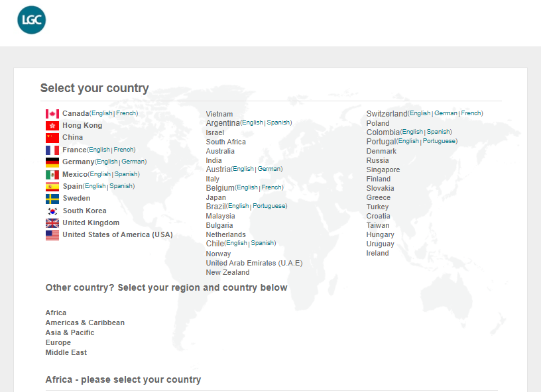Click the United Kingdom flag icon

[52, 223]
